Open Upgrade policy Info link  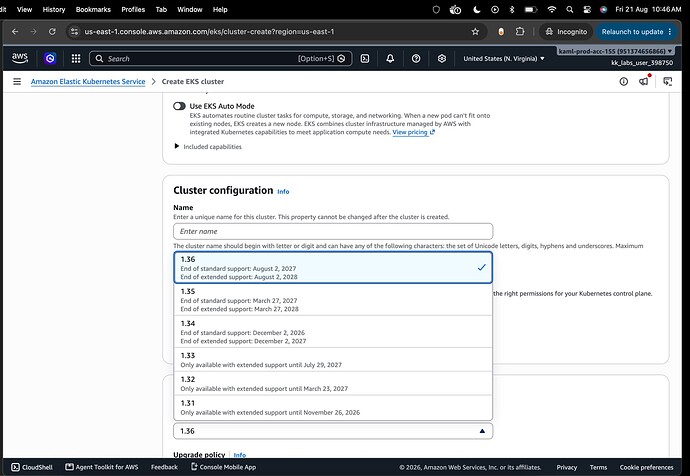(240, 455)
